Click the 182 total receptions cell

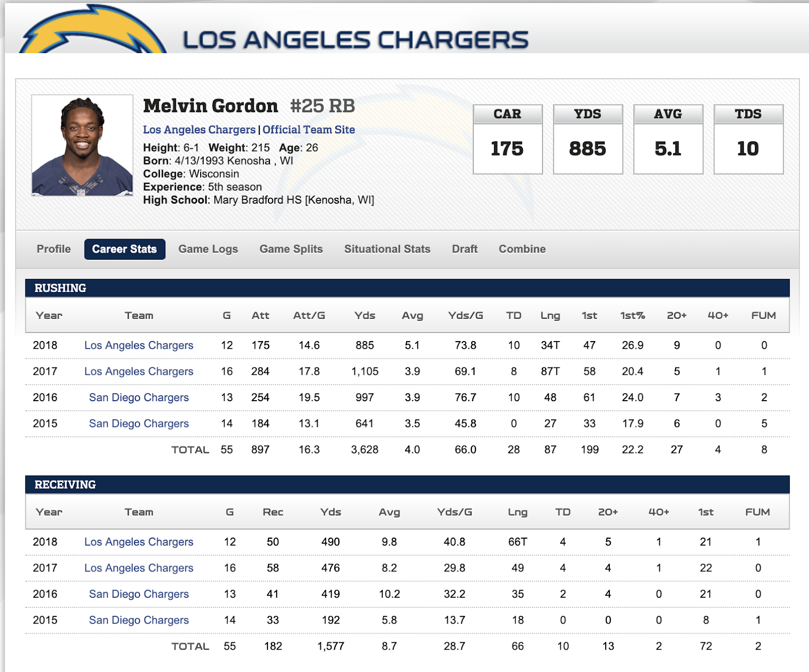[273, 647]
